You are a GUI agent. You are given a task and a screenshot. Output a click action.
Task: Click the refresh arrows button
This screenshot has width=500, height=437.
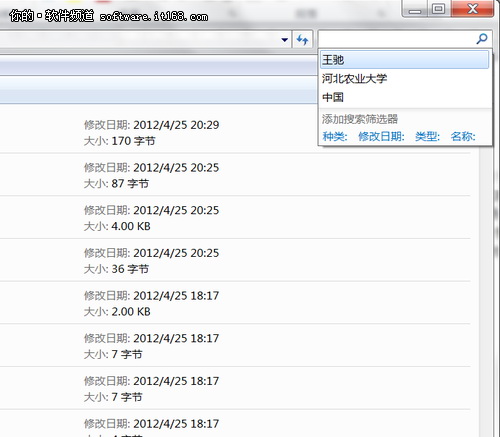click(x=302, y=40)
